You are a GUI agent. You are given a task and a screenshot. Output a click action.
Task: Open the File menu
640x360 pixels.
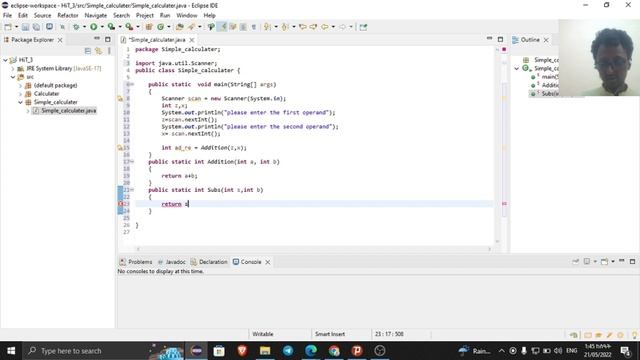point(7,15)
